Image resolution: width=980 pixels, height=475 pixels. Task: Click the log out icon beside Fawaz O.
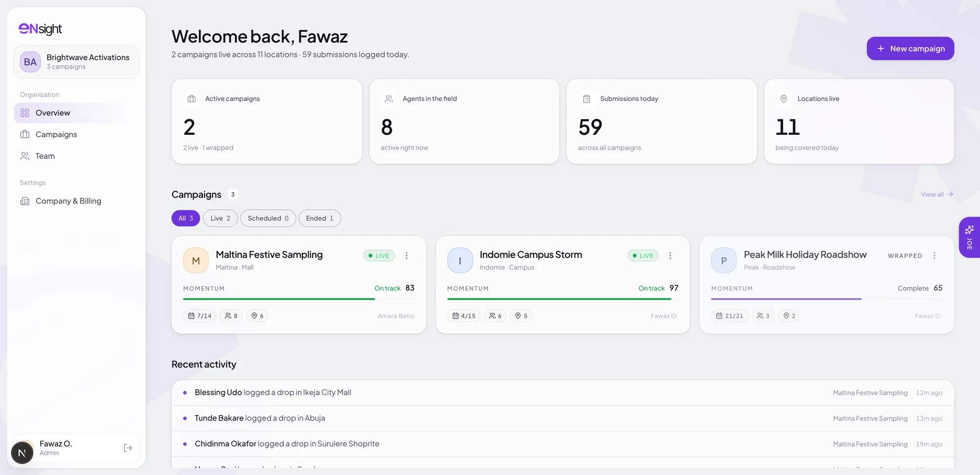click(x=128, y=448)
